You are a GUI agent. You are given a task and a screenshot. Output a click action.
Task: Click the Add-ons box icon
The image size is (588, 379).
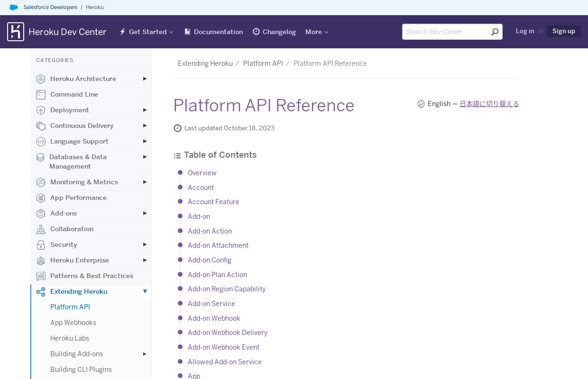click(41, 214)
